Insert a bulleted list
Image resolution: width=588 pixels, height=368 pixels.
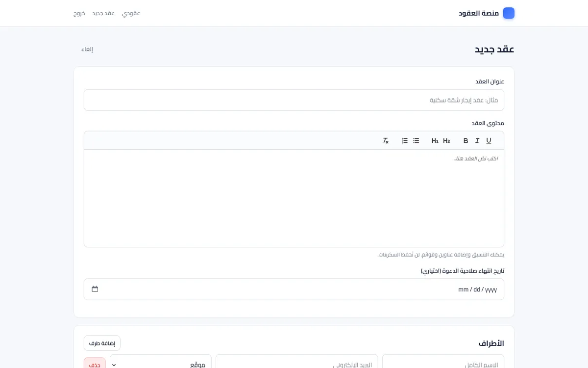pos(416,141)
